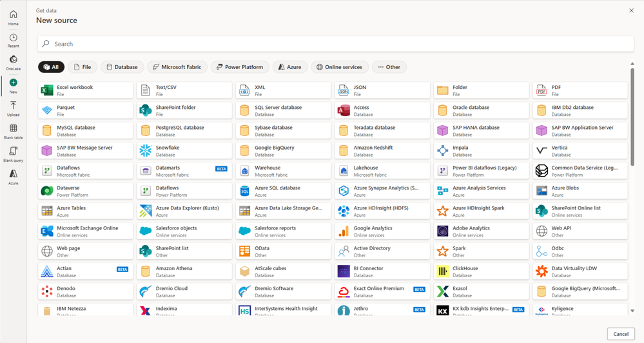Select the ClickHouse database icon
This screenshot has height=343, width=644.
pos(443,271)
